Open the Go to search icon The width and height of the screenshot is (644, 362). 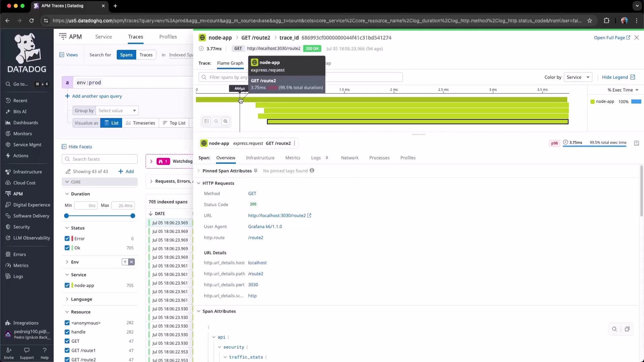[x=8, y=84]
